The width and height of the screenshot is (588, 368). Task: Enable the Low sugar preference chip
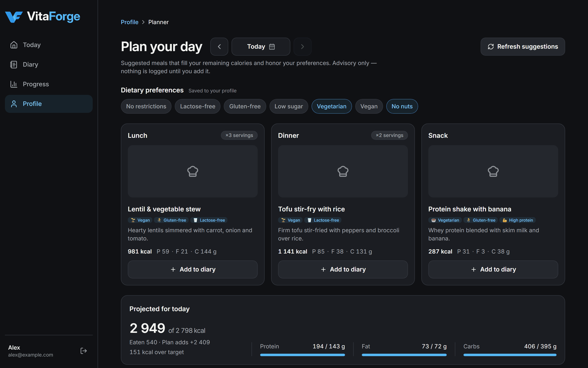pyautogui.click(x=289, y=106)
